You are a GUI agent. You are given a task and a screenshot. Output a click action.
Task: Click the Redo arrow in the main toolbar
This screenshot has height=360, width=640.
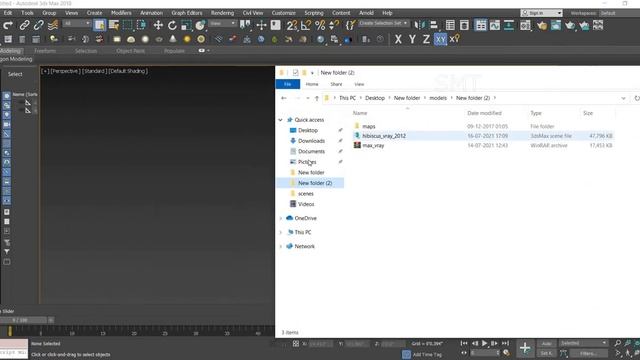click(x=8, y=25)
